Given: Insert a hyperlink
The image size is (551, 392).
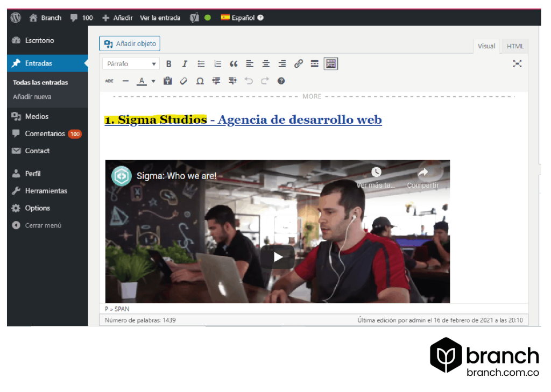Looking at the screenshot, I should pos(298,63).
